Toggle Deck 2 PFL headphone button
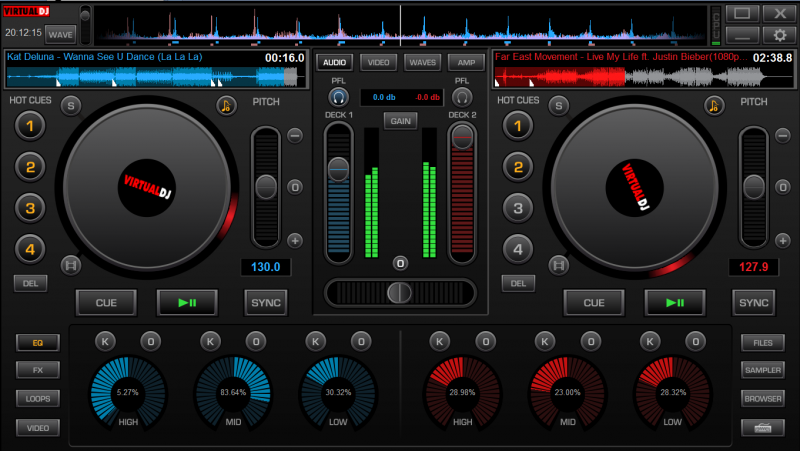This screenshot has width=800, height=451. [462, 97]
